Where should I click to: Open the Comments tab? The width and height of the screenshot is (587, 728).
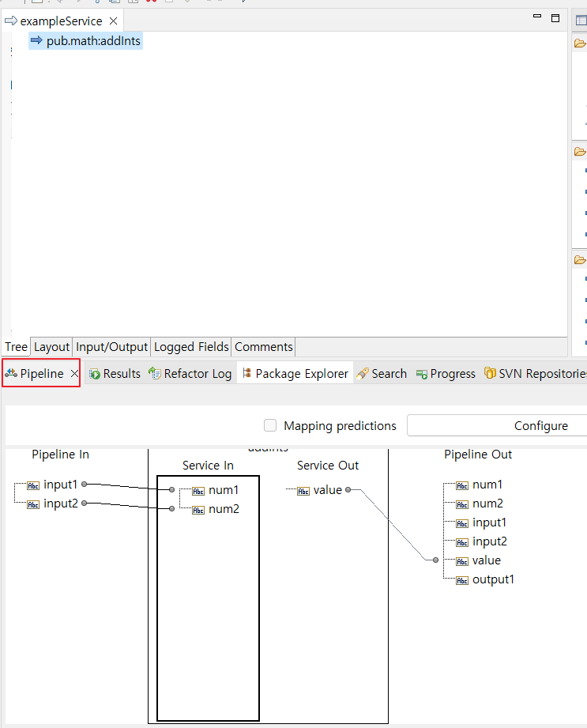[264, 347]
